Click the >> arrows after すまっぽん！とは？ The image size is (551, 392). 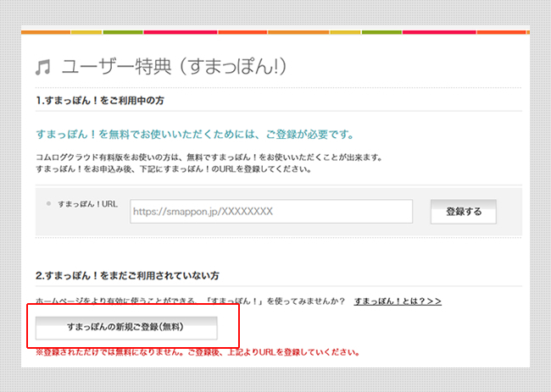pos(431,301)
